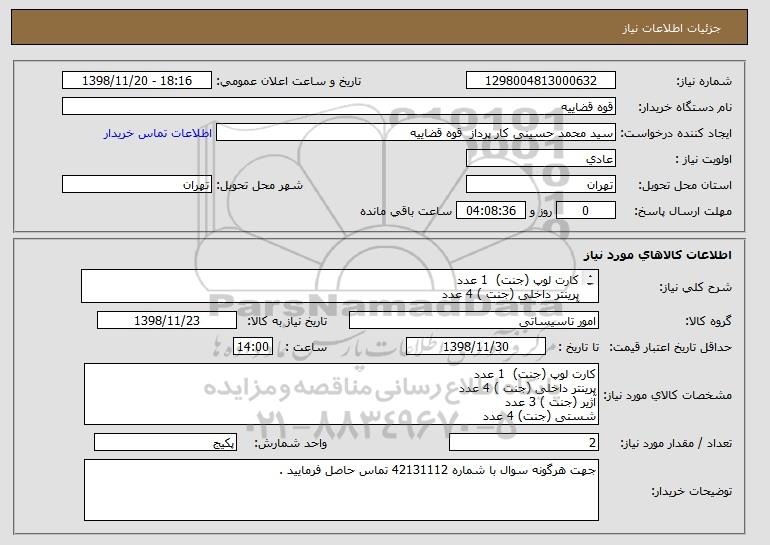Viewport: 770px width, 545px height.
Task: Click the time field 14:00
Action: [252, 347]
